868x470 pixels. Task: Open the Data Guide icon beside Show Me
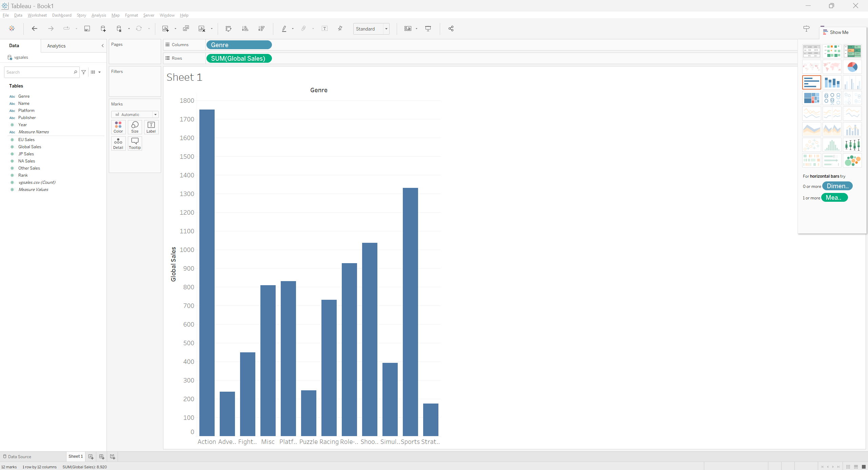pos(807,28)
